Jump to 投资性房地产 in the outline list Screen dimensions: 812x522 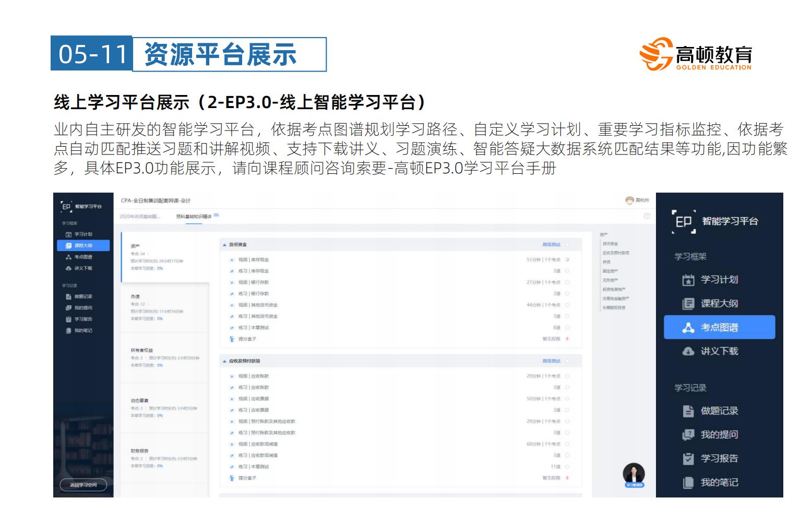(x=614, y=290)
